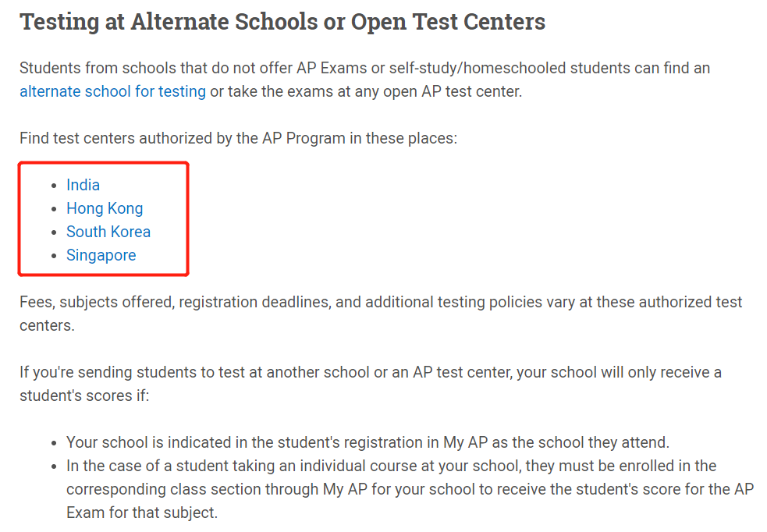This screenshot has width=767, height=532.
Task: Click the paragraph starting Students from schools
Action: click(x=365, y=80)
